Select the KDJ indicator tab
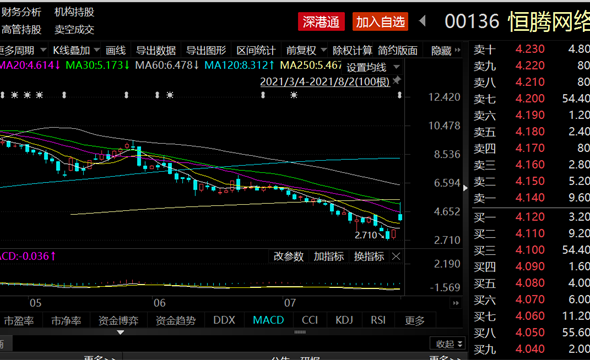Image resolution: width=590 pixels, height=360 pixels. pyautogui.click(x=344, y=320)
